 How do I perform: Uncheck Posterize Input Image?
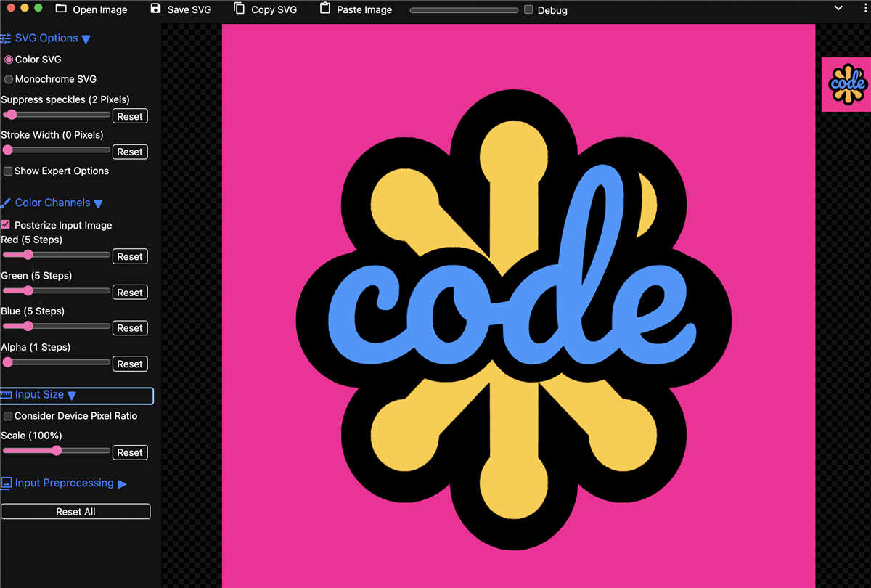pyautogui.click(x=6, y=225)
